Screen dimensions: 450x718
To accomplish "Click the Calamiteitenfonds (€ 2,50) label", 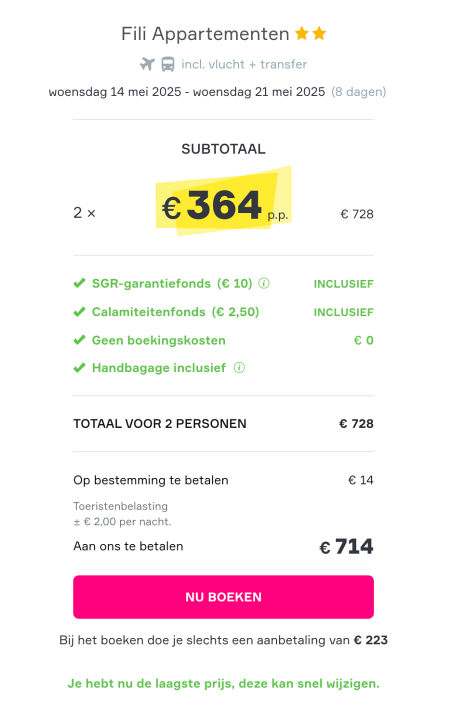I will click(x=175, y=312).
